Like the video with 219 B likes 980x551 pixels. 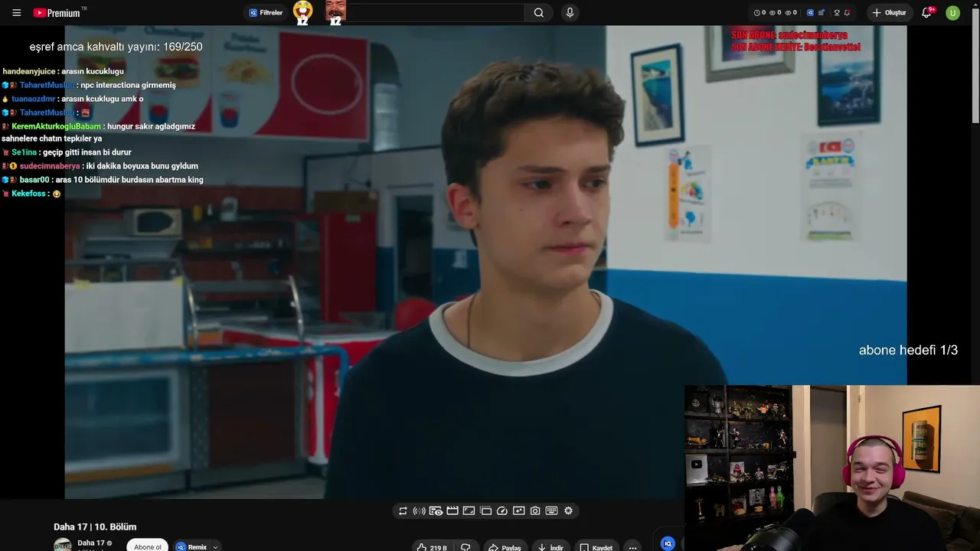pyautogui.click(x=432, y=547)
